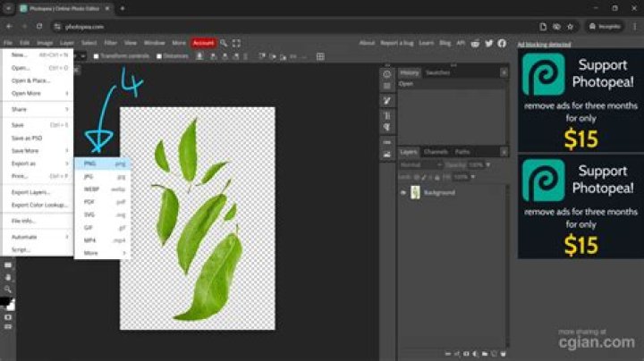The image size is (644, 361).
Task: Click the keyboard icon at toolbar bottom
Action: pyautogui.click(x=8, y=327)
